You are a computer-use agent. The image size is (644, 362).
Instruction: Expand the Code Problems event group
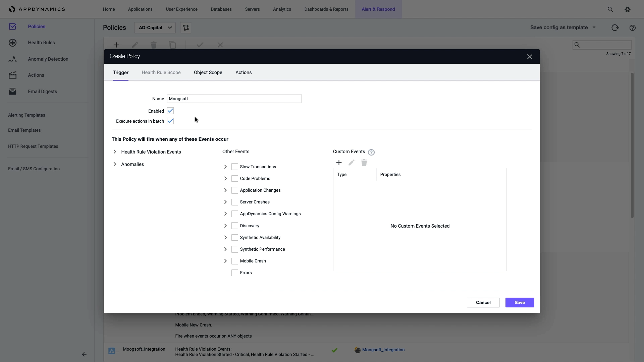coord(225,178)
